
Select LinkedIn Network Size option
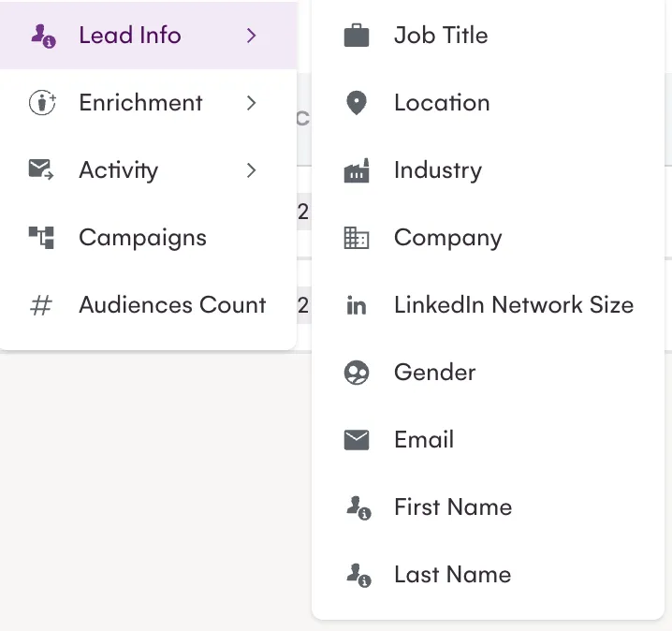pos(513,305)
